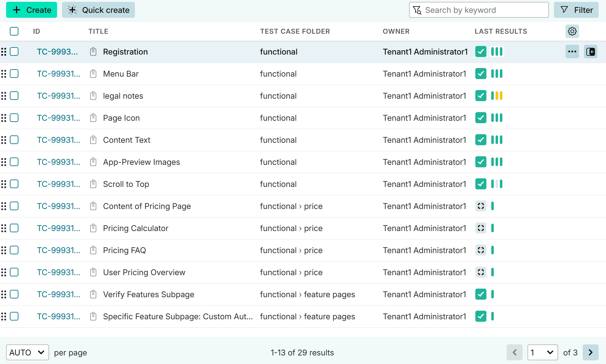Go to the next results page

(590, 352)
